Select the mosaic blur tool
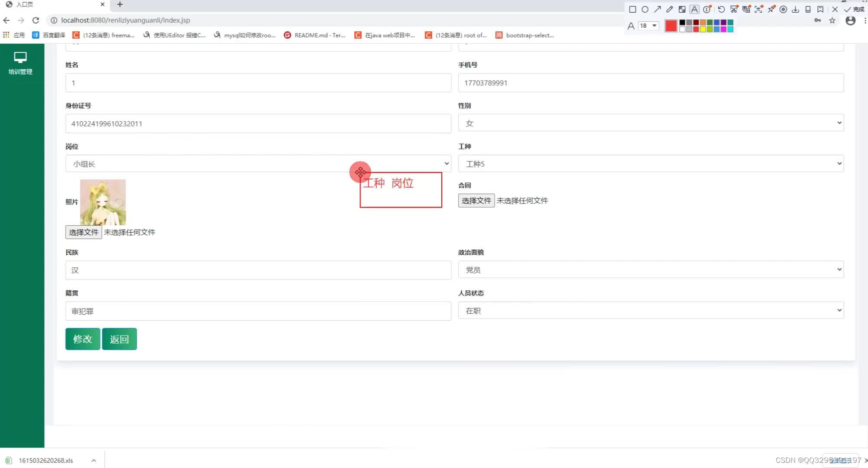Screen dimensions: 868x468 pyautogui.click(x=682, y=10)
